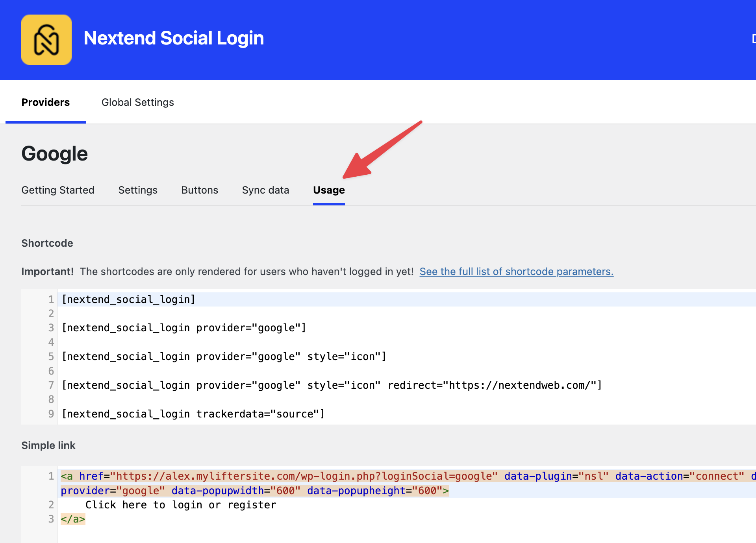Select the Usage sub-tab

(329, 190)
